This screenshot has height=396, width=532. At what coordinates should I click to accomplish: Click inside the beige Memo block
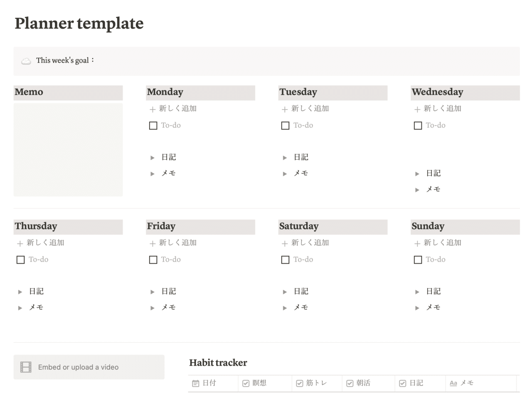tap(68, 150)
